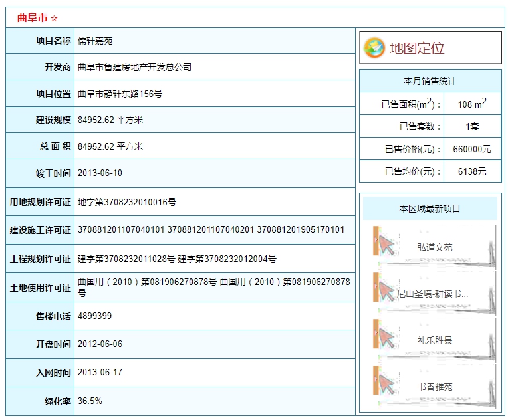Select the 本月销售统计 header

[430, 81]
